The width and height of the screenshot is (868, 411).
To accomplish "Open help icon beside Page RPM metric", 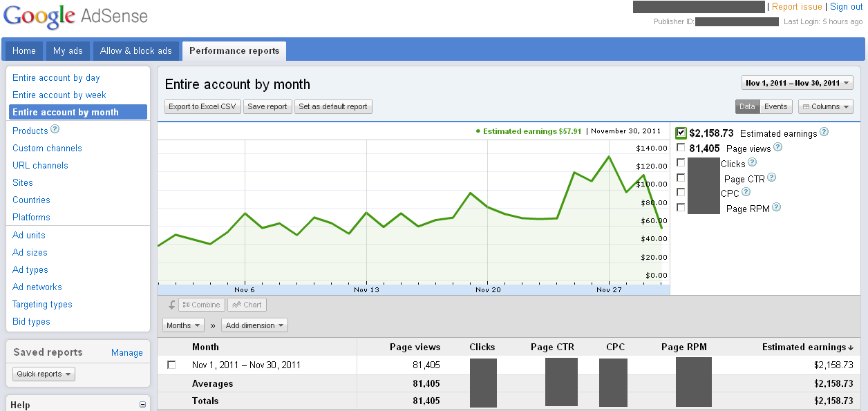I will click(x=776, y=207).
